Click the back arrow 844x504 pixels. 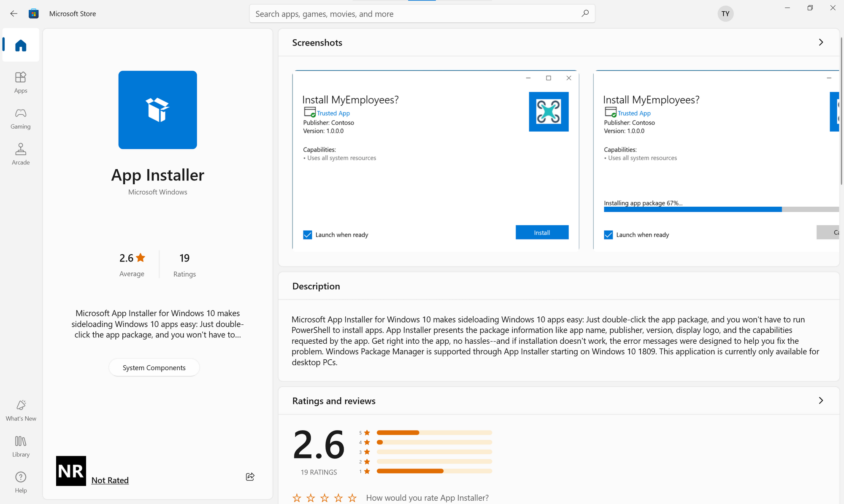pyautogui.click(x=14, y=13)
